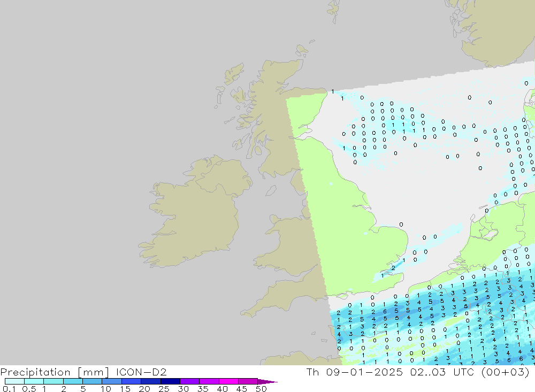Click the '50' legend value label

coord(261,389)
